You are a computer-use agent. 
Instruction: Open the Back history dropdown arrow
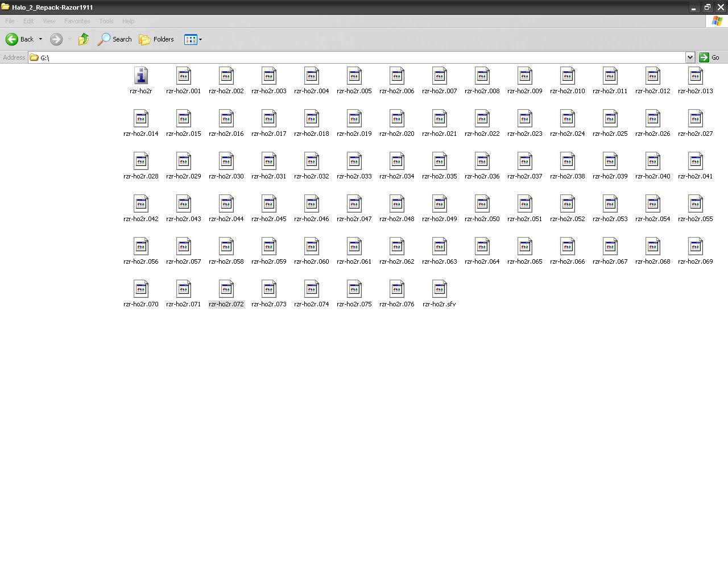coord(40,39)
